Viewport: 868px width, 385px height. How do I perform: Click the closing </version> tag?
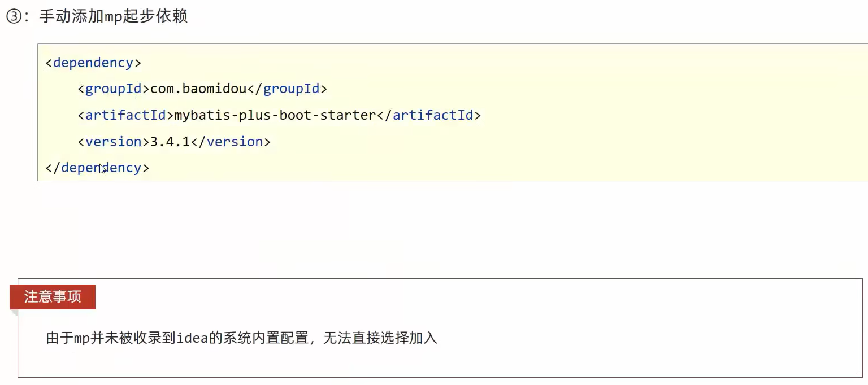(231, 142)
